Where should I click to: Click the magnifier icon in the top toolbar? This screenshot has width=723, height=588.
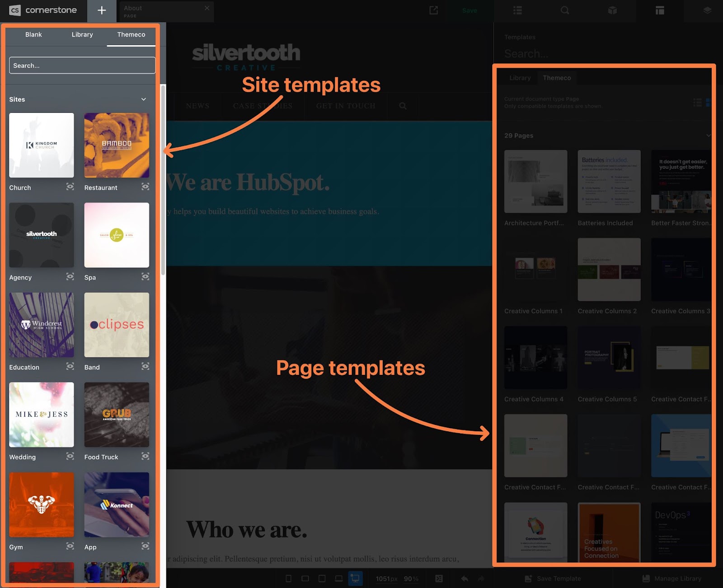click(565, 10)
